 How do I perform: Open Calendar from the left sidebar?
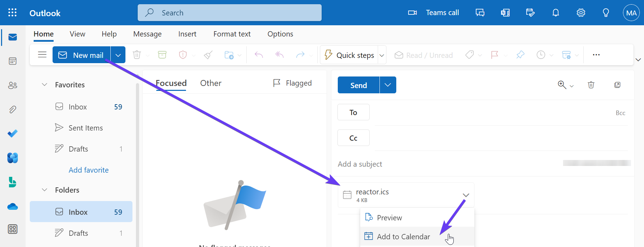[13, 61]
